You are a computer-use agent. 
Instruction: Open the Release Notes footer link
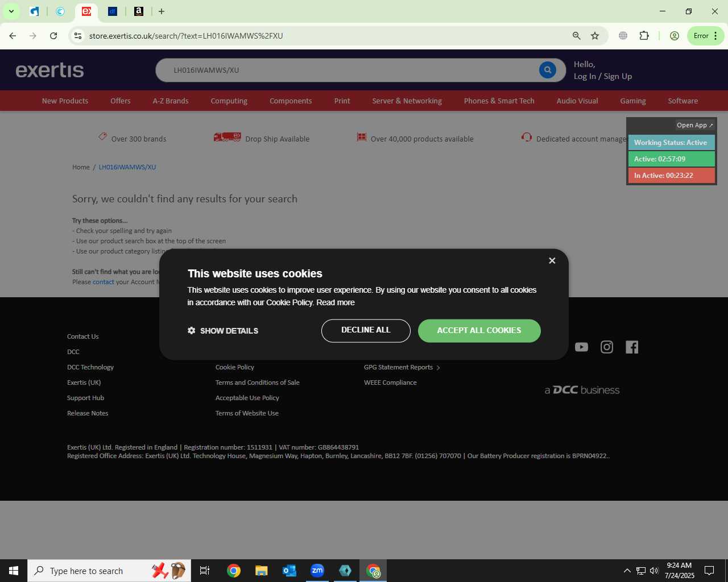(x=88, y=413)
